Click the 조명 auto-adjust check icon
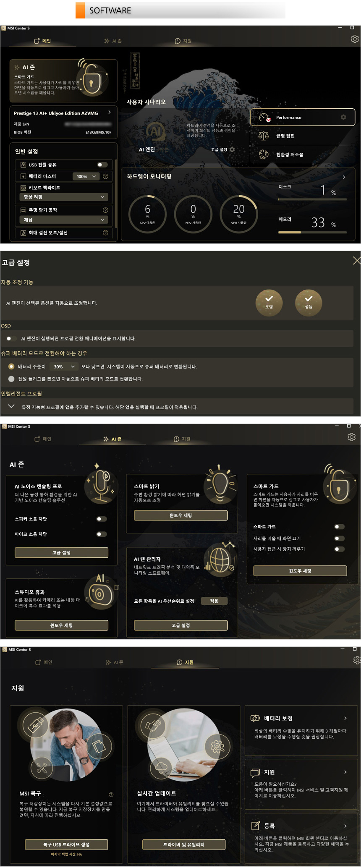 point(269,302)
